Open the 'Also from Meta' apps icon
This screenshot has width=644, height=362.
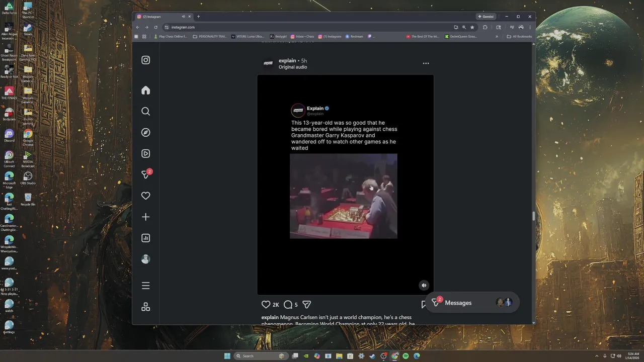click(x=145, y=307)
